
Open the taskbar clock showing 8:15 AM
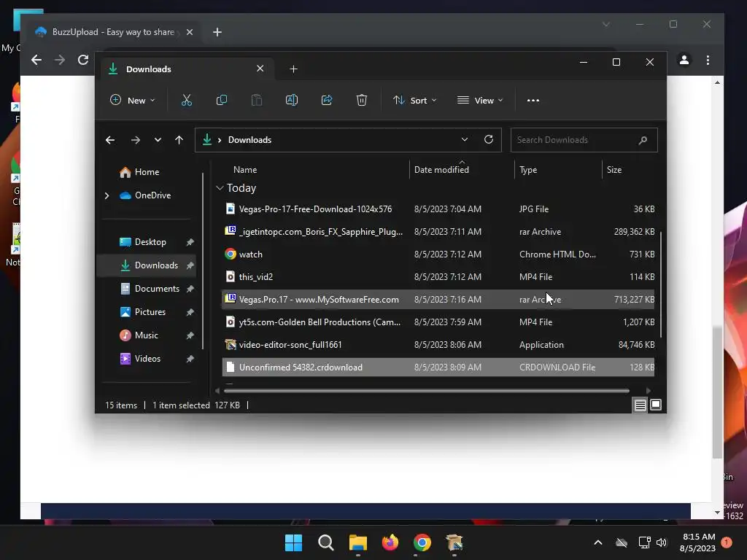(698, 542)
